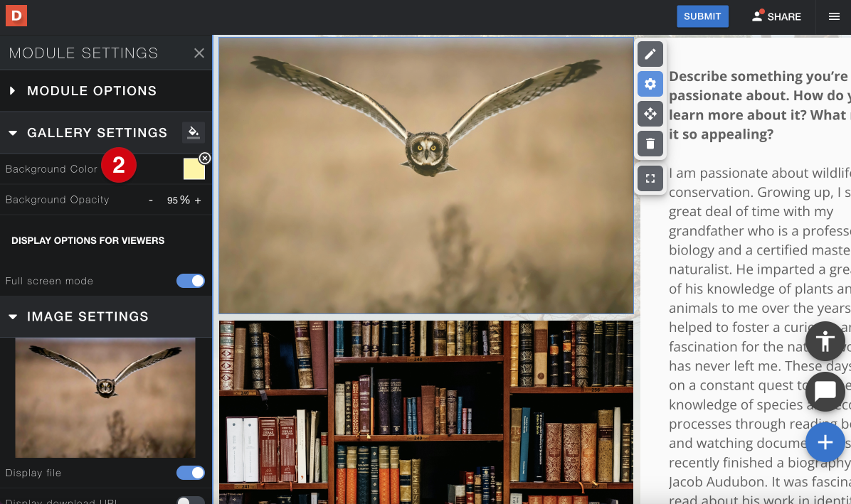Click the 'Describe something you're' prompt heading

point(760,105)
